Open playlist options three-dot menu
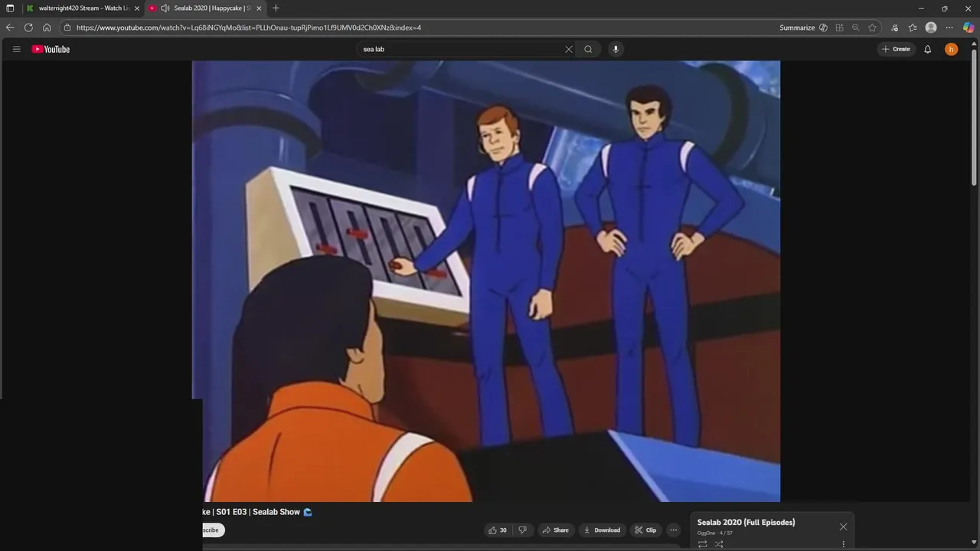980x551 pixels. (x=843, y=544)
